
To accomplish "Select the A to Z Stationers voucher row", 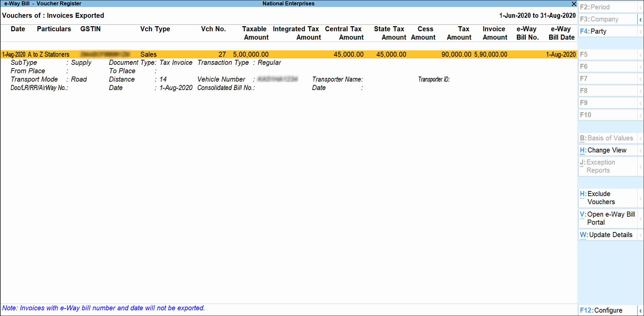I will [x=134, y=54].
